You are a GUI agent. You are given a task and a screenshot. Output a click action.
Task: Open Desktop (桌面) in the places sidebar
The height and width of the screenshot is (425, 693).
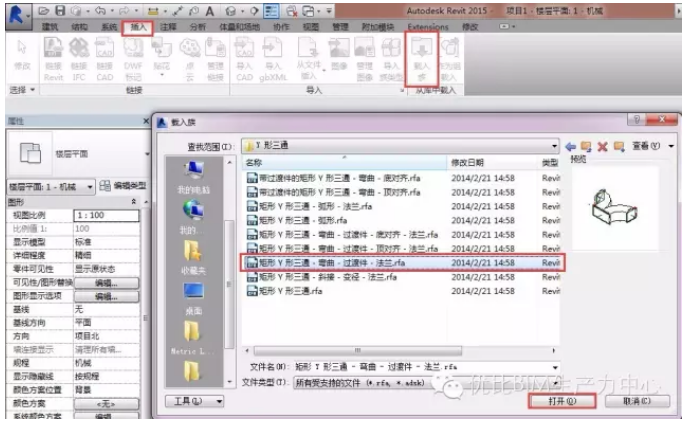coord(193,297)
